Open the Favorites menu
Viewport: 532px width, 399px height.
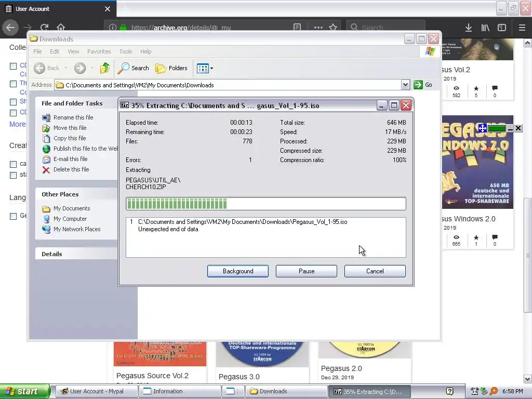99,51
